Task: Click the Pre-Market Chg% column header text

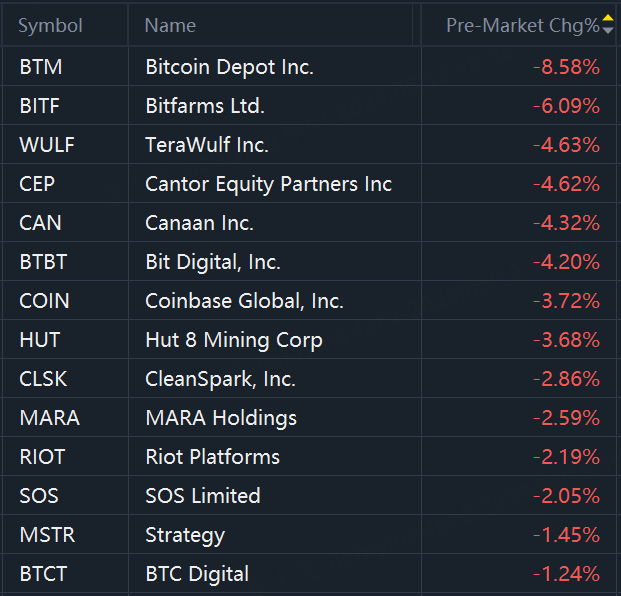Action: (x=522, y=26)
